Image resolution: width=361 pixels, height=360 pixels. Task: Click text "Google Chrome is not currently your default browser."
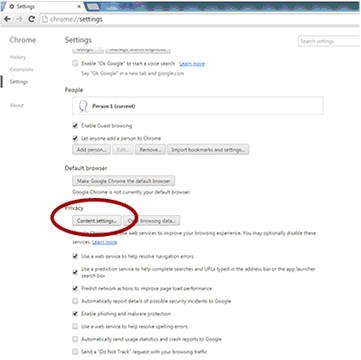click(131, 192)
